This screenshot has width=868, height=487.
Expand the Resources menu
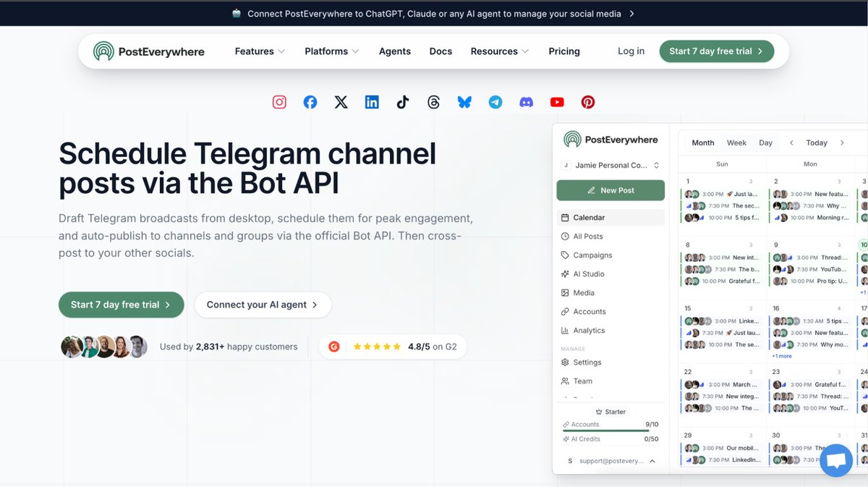500,51
